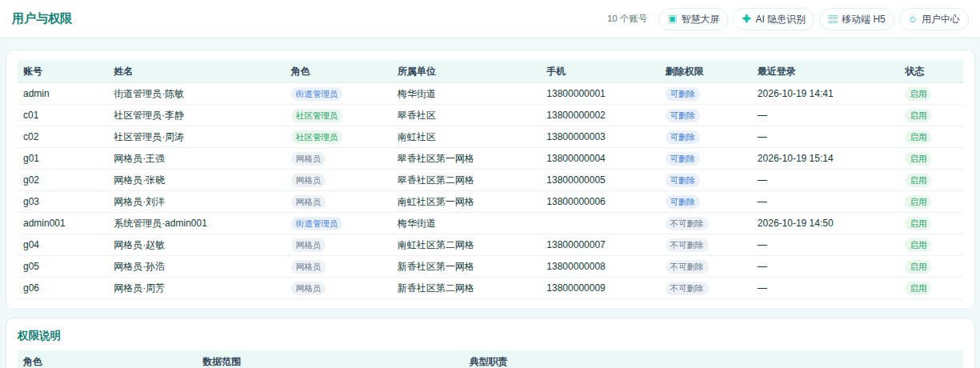Click 状态 column header
The width and height of the screenshot is (980, 368).
click(x=914, y=72)
